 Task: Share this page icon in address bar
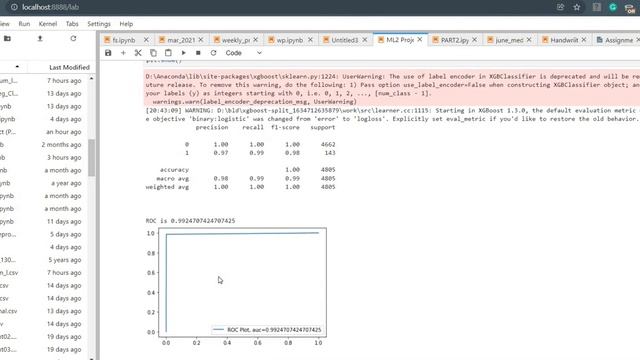point(560,7)
